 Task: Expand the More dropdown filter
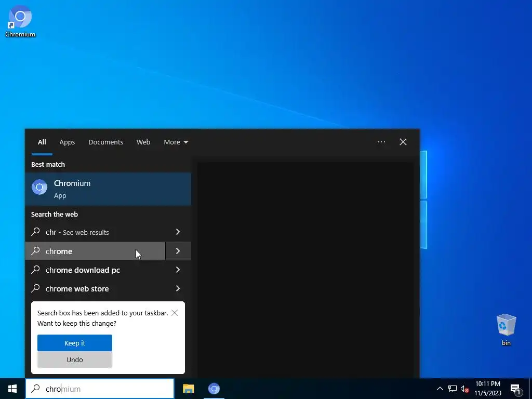pyautogui.click(x=176, y=142)
